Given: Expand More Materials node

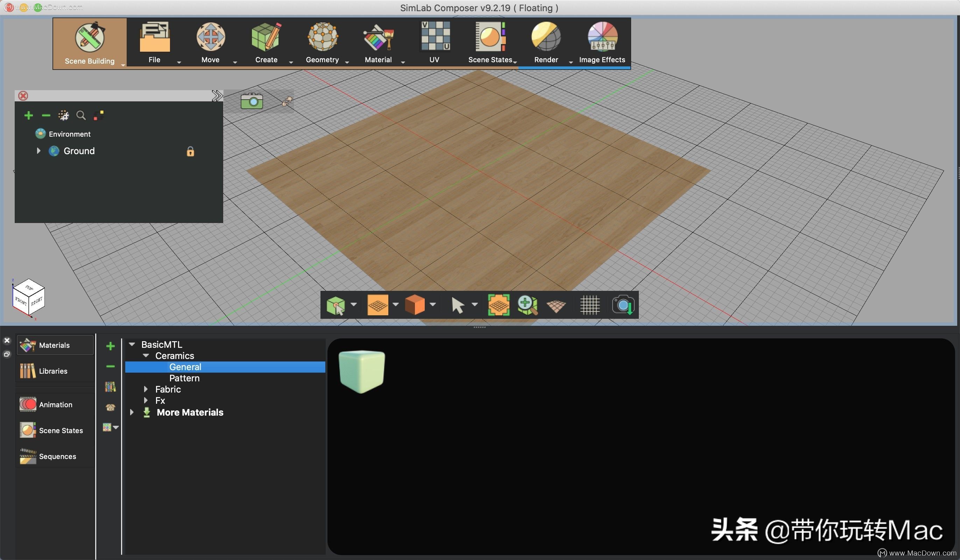Looking at the screenshot, I should point(132,412).
